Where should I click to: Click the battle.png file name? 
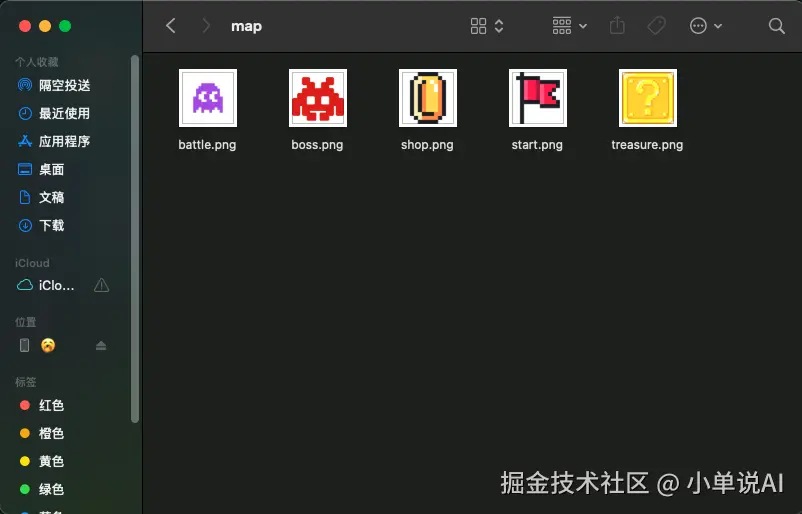tap(207, 145)
